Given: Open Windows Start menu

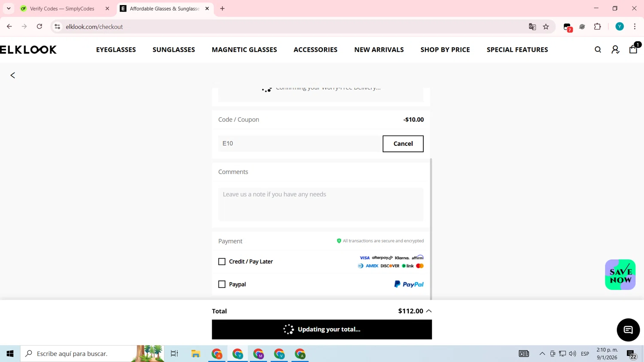Looking at the screenshot, I should (10, 354).
